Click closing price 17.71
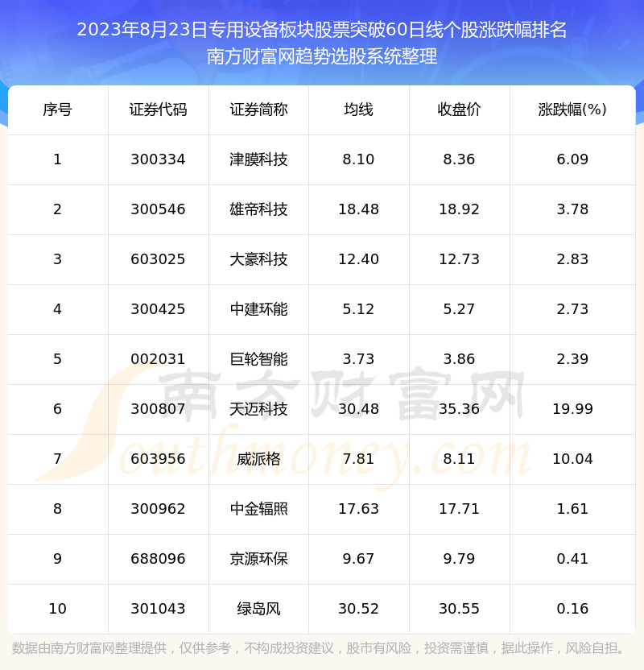 pos(459,509)
